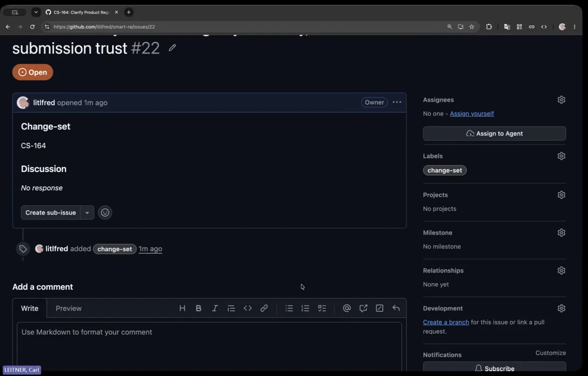
Task: Switch to the Preview tab
Action: click(x=68, y=308)
